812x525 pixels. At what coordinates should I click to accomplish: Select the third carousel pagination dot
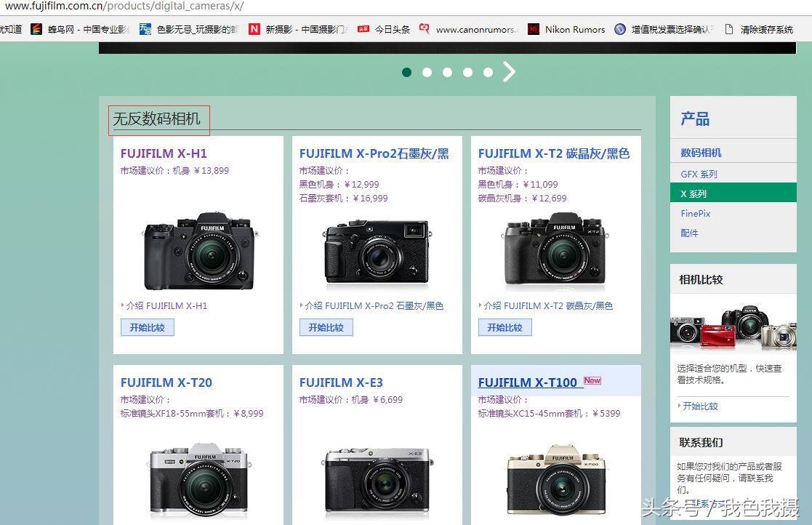point(447,72)
